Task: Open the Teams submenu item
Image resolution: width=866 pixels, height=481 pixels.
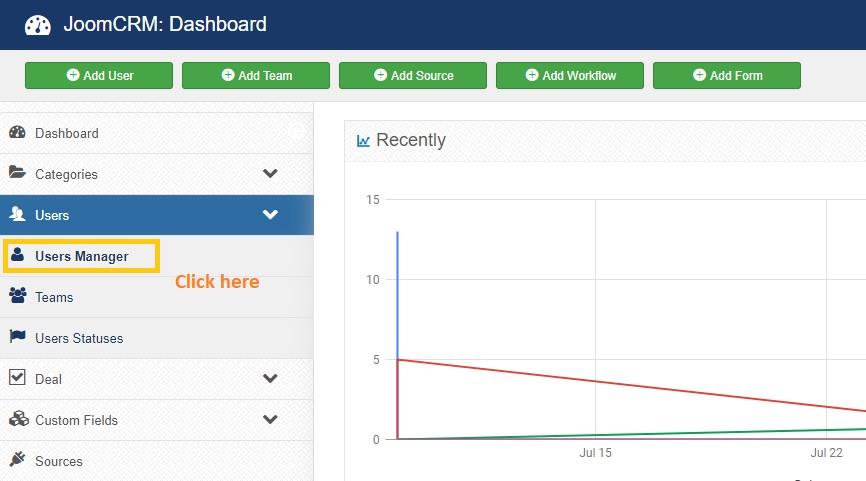Action: (x=156, y=297)
